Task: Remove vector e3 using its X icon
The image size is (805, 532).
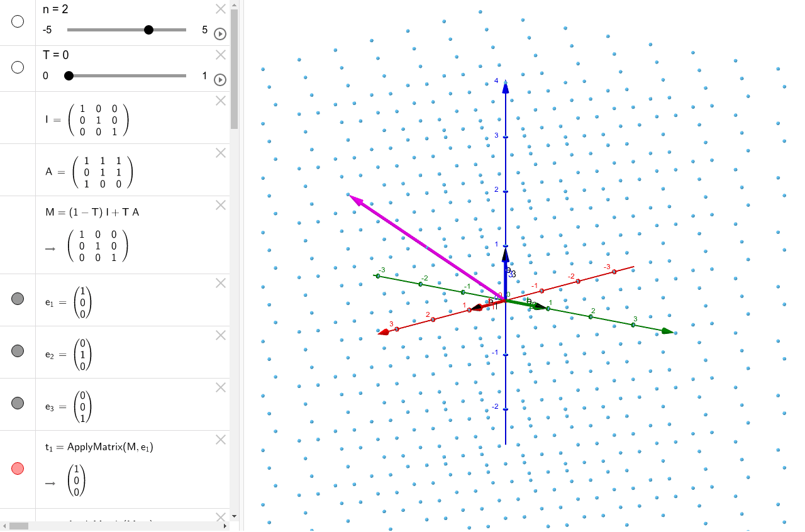Action: (x=220, y=387)
